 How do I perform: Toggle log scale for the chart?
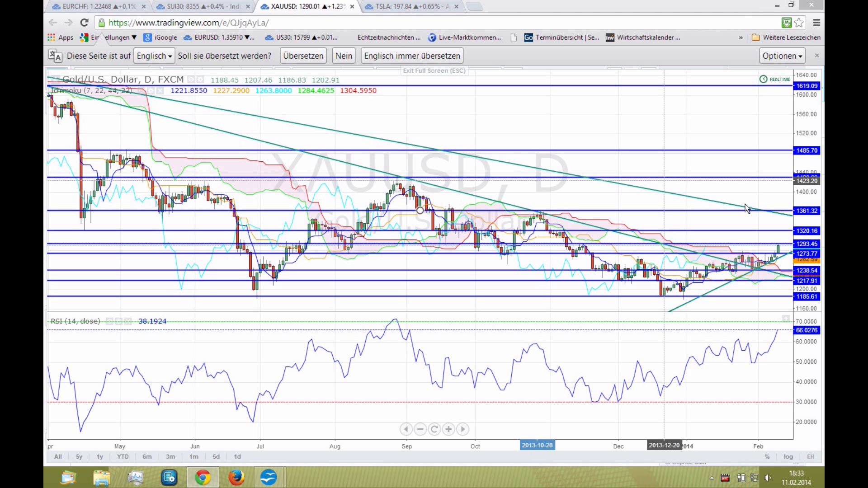point(788,457)
